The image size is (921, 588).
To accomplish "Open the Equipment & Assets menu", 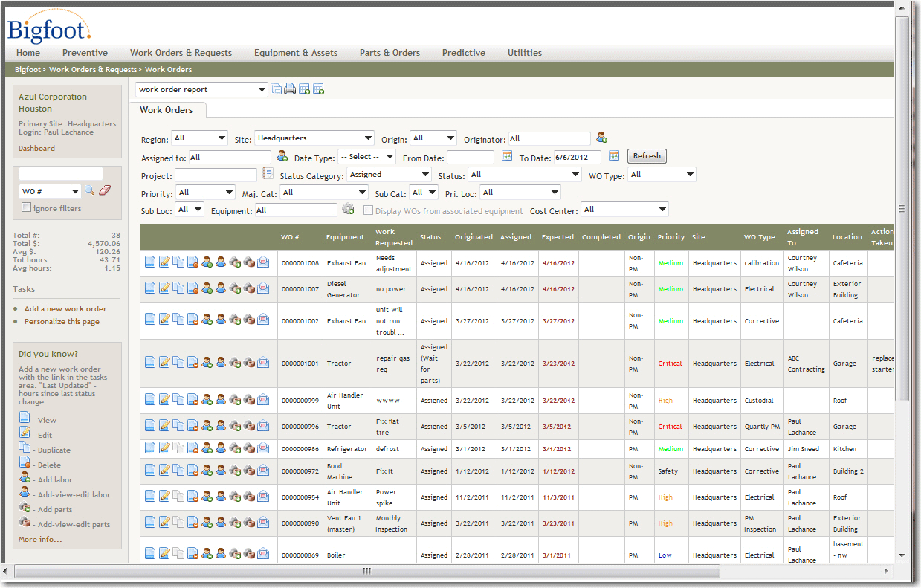I will pyautogui.click(x=295, y=53).
